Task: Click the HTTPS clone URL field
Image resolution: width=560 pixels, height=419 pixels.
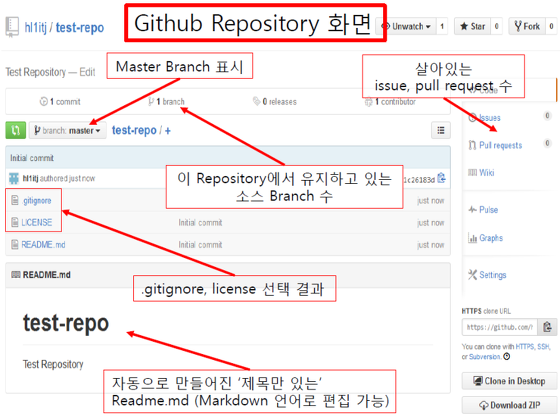Action: (x=500, y=327)
